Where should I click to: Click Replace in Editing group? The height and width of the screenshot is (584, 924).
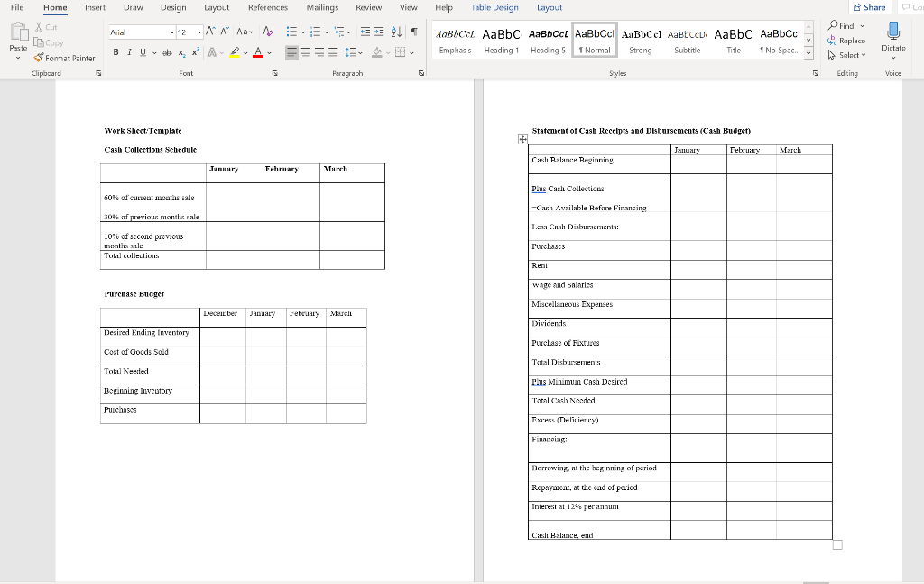pyautogui.click(x=846, y=41)
